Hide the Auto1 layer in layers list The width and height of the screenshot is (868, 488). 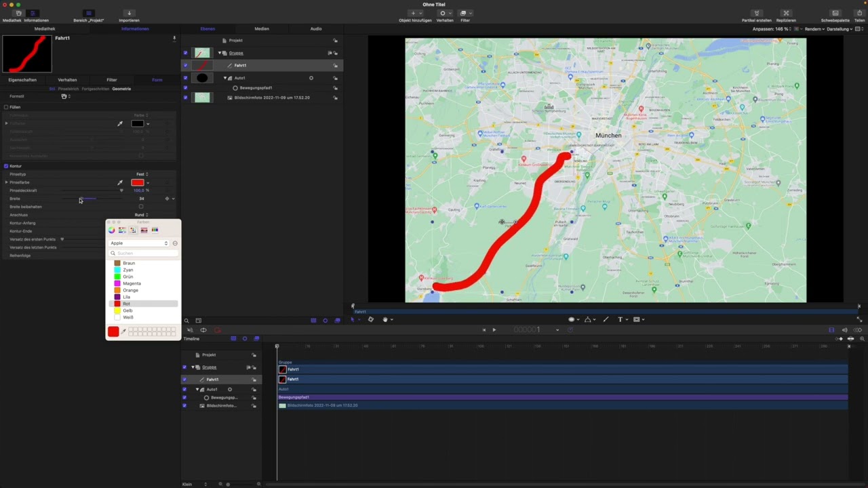tap(185, 78)
